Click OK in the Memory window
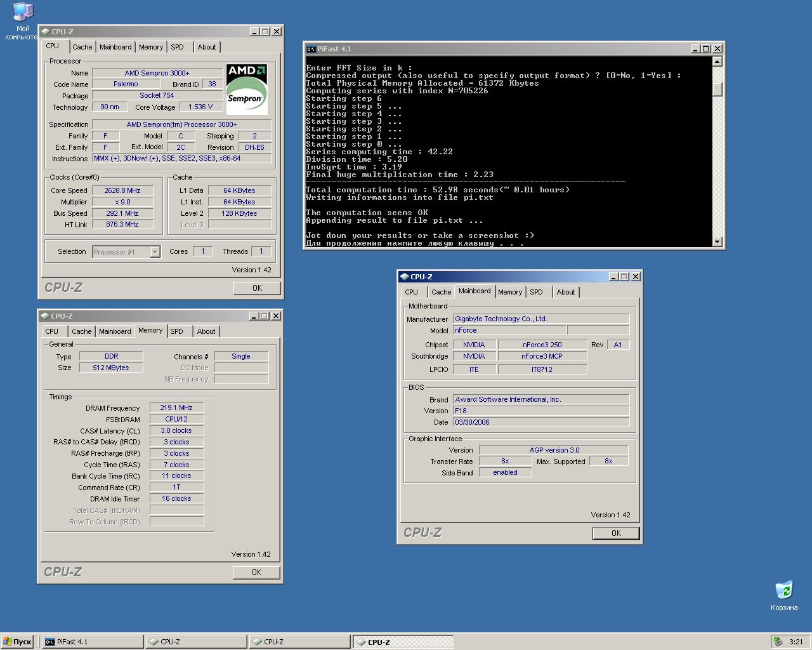This screenshot has width=812, height=650. click(x=256, y=572)
